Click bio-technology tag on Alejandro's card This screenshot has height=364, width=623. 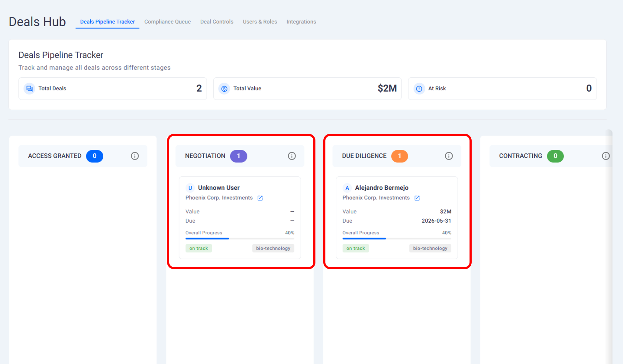(x=430, y=248)
